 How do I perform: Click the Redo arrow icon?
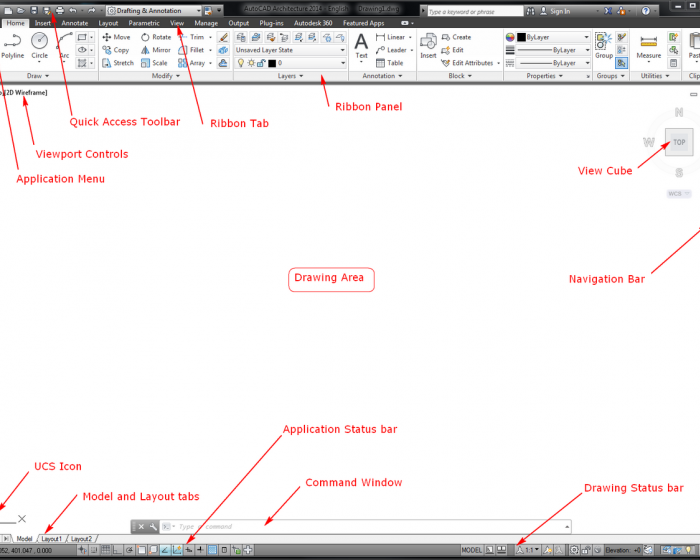tap(92, 10)
